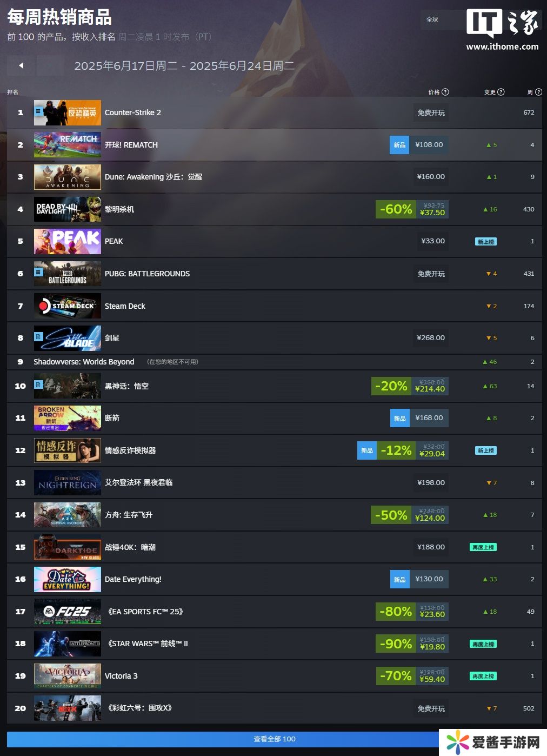Click the next week button beside the back arrow

pyautogui.click(x=50, y=65)
